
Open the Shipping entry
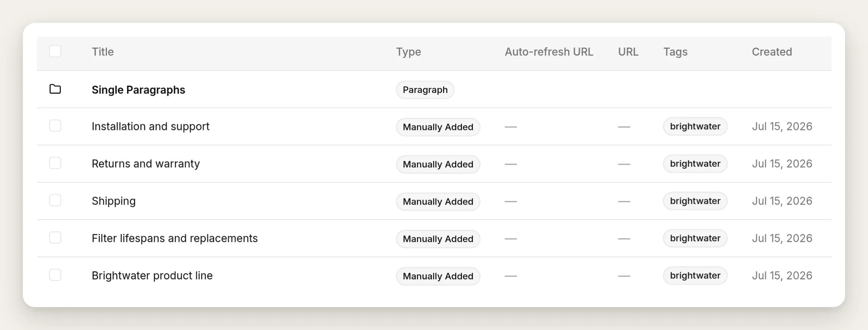coord(113,201)
